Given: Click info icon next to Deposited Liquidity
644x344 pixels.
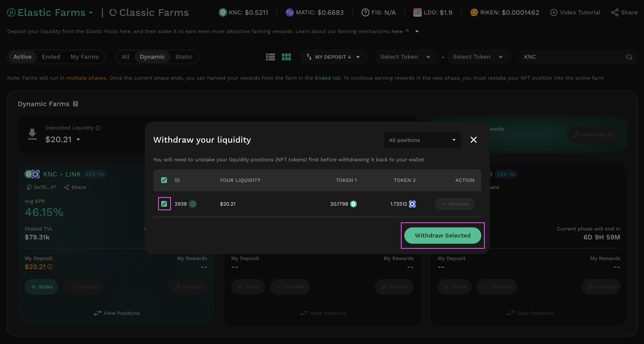Looking at the screenshot, I should (98, 128).
